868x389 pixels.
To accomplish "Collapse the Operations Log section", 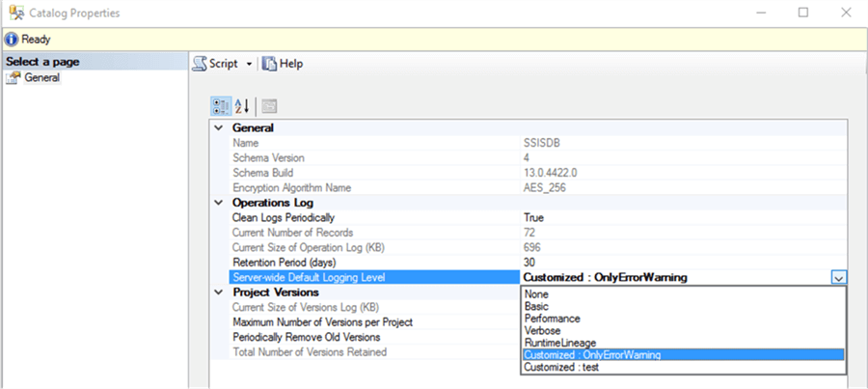I will [219, 203].
